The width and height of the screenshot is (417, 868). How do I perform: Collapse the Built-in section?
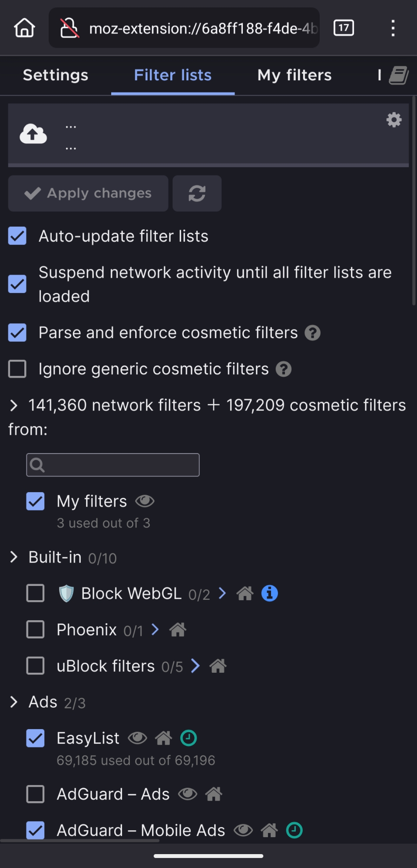[x=14, y=557]
